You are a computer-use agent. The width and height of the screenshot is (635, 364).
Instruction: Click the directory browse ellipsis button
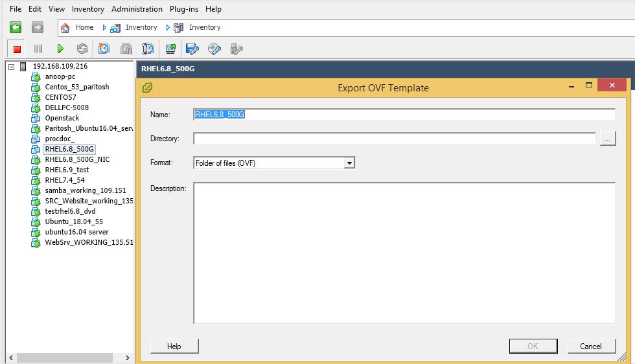(608, 139)
